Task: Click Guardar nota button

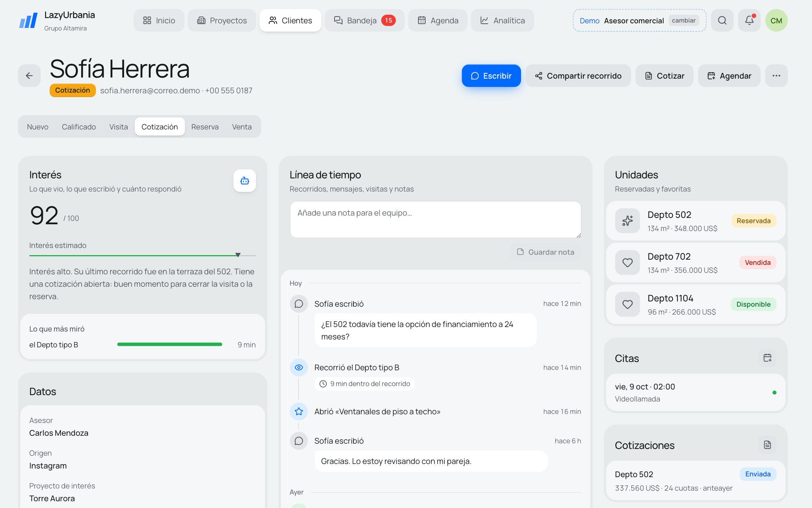Action: click(545, 252)
